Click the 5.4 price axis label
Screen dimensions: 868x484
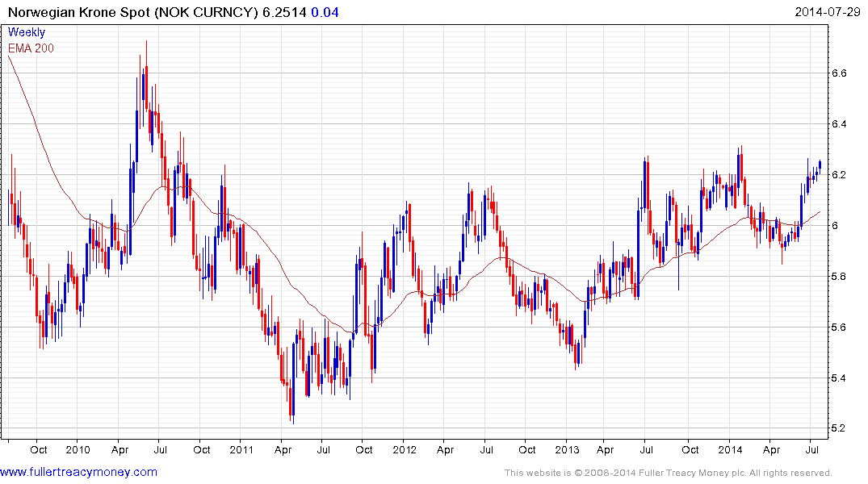[x=839, y=378]
